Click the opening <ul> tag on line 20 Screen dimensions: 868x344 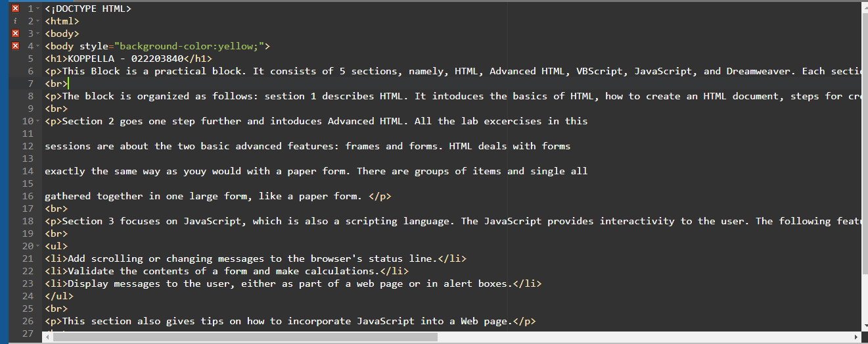coord(56,246)
